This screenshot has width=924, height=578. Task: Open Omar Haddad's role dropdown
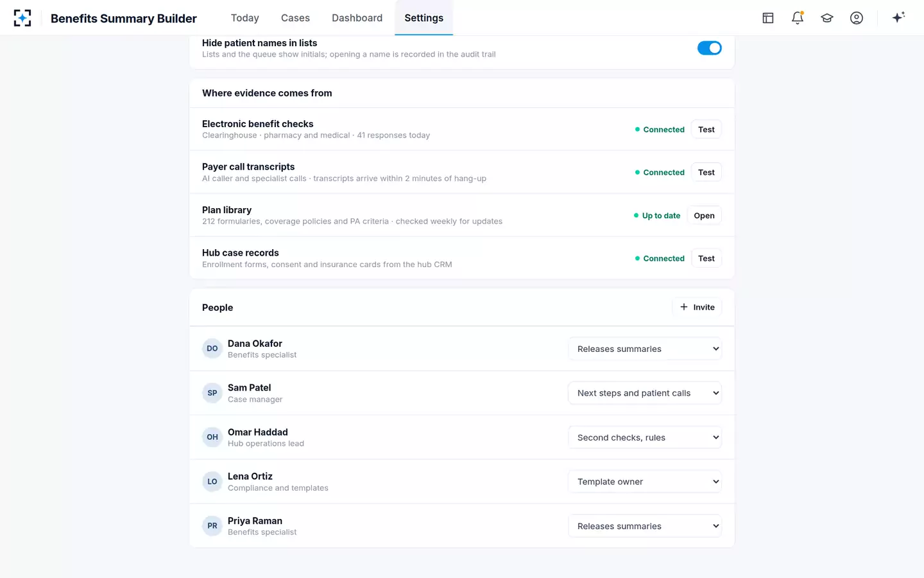645,437
